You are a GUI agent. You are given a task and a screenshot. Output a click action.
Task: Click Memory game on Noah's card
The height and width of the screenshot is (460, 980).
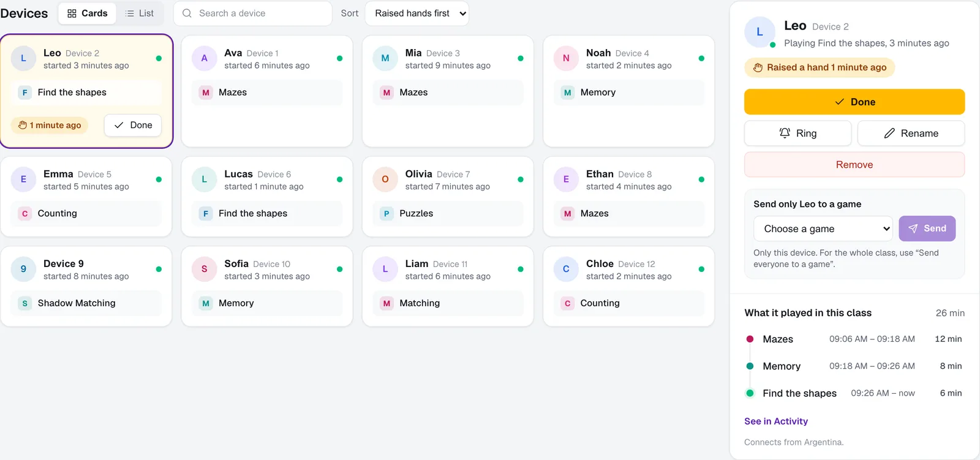pyautogui.click(x=628, y=92)
